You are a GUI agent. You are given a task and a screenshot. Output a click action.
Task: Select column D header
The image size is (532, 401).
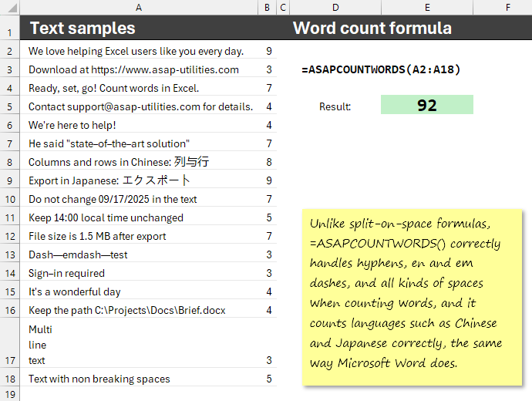coord(335,7)
